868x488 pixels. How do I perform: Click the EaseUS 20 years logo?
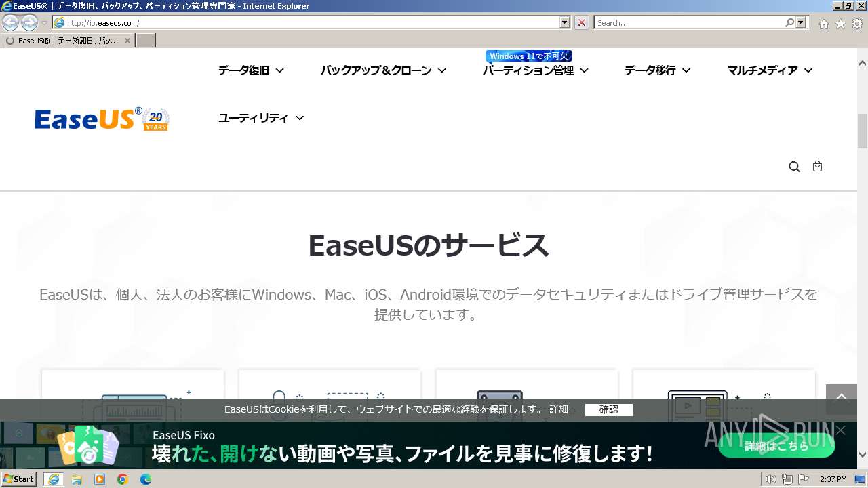(x=102, y=119)
